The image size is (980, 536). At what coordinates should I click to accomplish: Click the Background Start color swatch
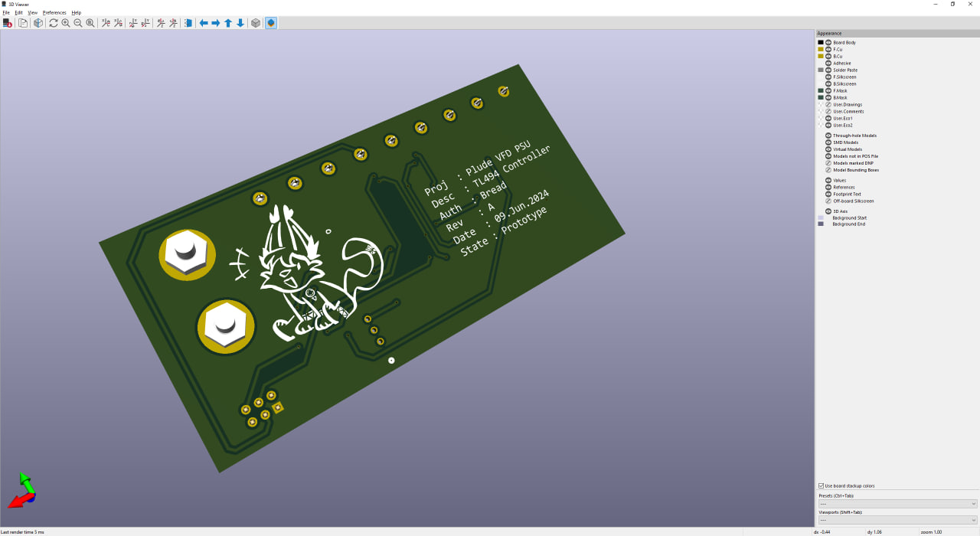[x=820, y=218]
